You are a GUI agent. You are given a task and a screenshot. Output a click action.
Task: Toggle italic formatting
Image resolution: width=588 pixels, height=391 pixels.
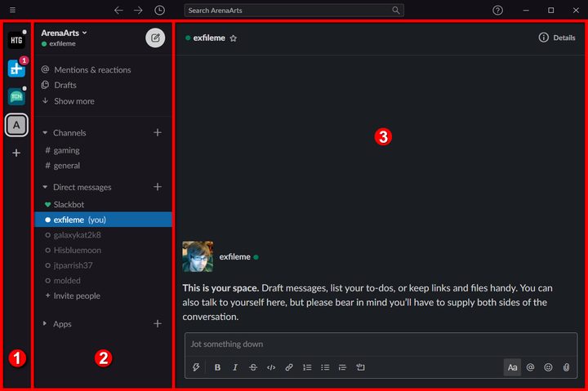coord(235,367)
